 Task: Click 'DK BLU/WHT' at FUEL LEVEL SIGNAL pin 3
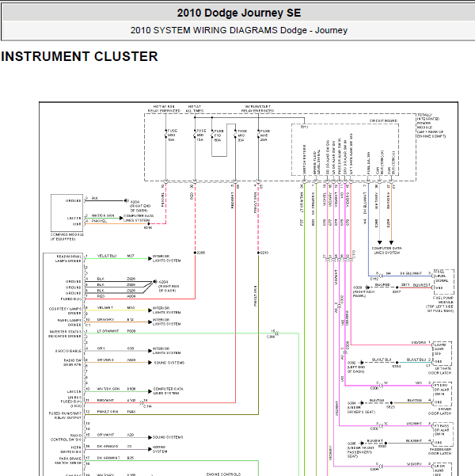411,273
